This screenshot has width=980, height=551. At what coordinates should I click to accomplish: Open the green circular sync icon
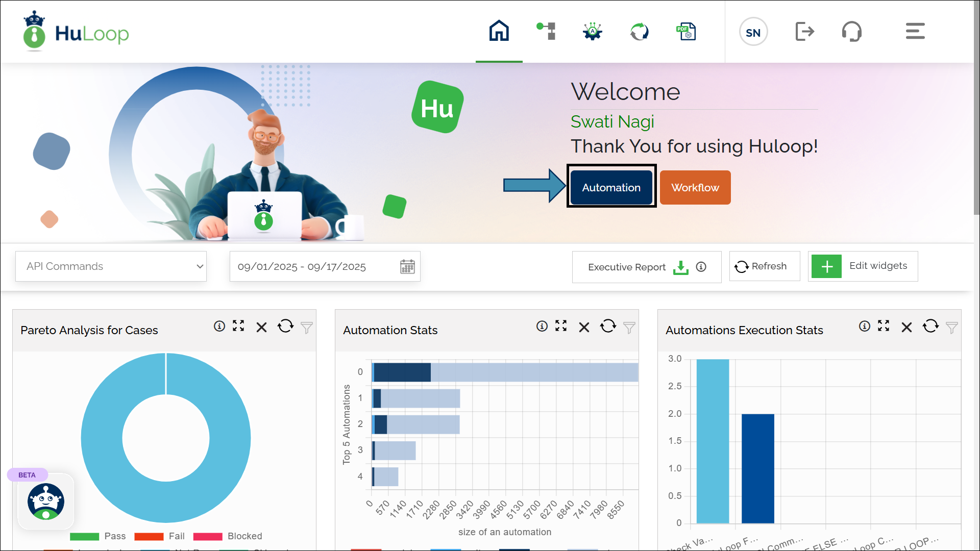click(639, 31)
